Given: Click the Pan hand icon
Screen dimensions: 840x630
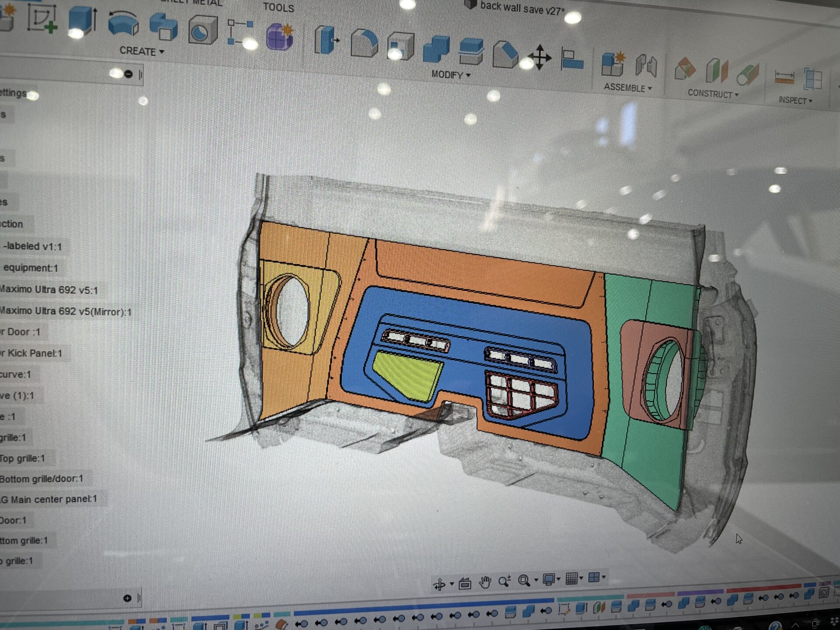Looking at the screenshot, I should 485,582.
